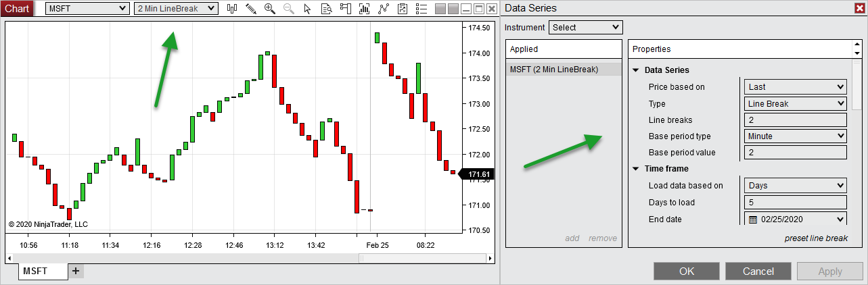Open the MSFT instrument dropdown

coord(87,9)
